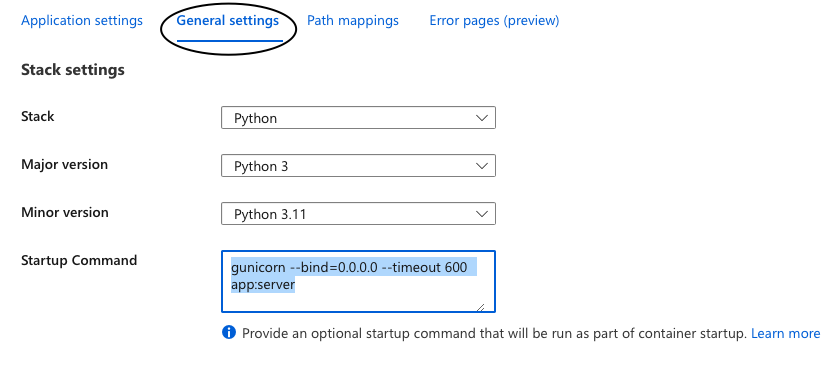Click the Minor version field label
This screenshot has height=376, width=837.
[65, 213]
